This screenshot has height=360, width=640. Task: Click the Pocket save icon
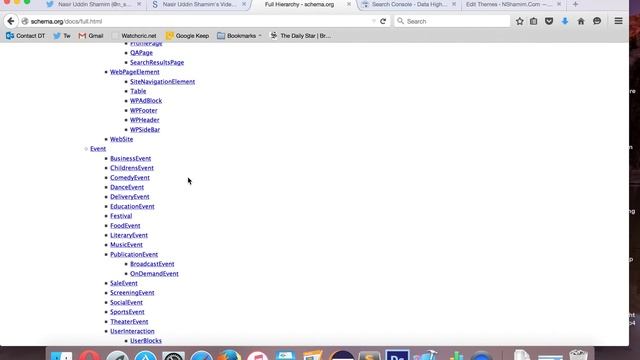point(549,21)
